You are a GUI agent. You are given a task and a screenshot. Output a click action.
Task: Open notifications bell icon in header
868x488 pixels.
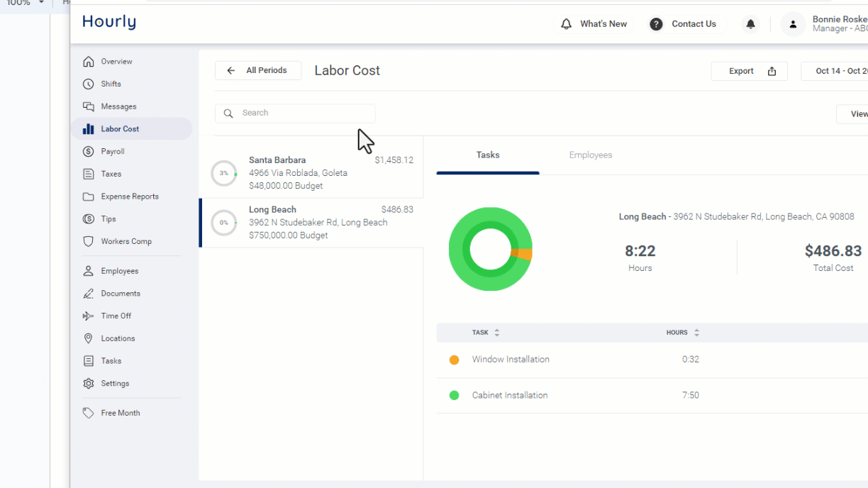[750, 24]
